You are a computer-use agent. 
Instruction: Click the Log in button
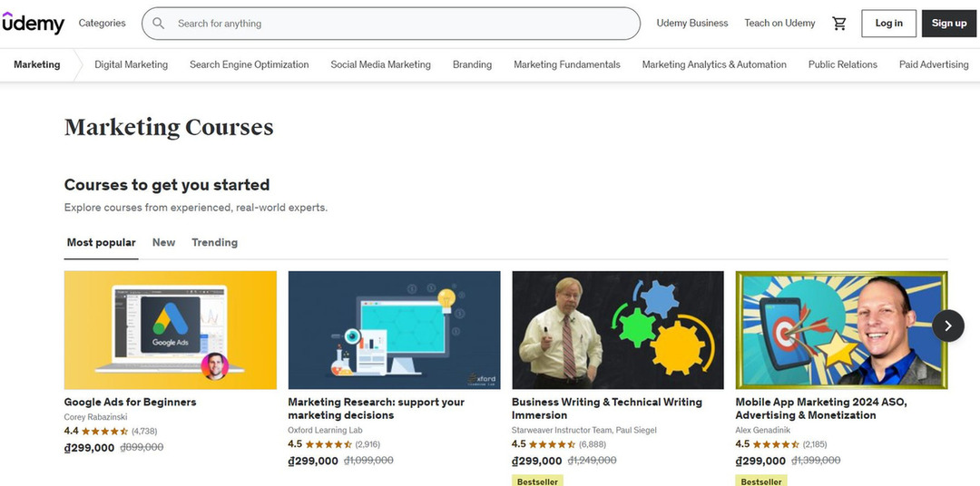point(888,23)
